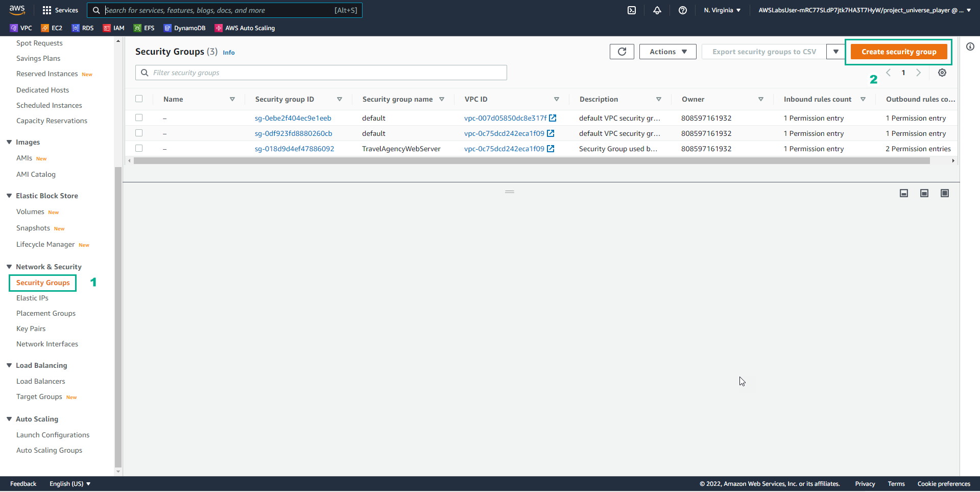Set details pane to full-height layout
The height and width of the screenshot is (492, 980).
945,193
